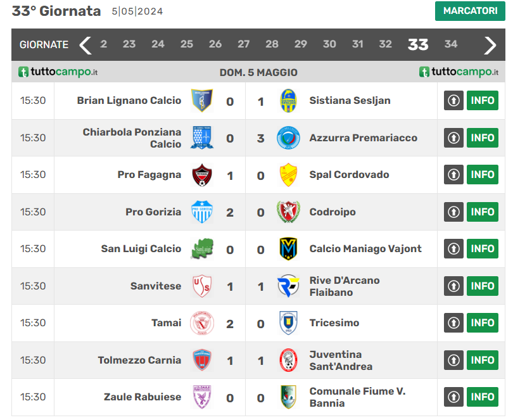
Task: Select matchday 28 in the rounds bar
Action: point(272,44)
